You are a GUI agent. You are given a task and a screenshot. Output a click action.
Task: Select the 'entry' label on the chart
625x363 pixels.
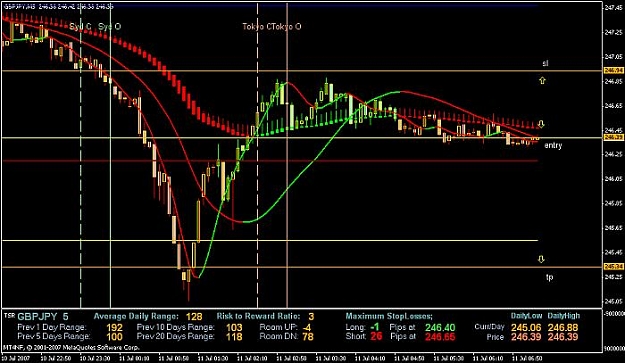[553, 145]
